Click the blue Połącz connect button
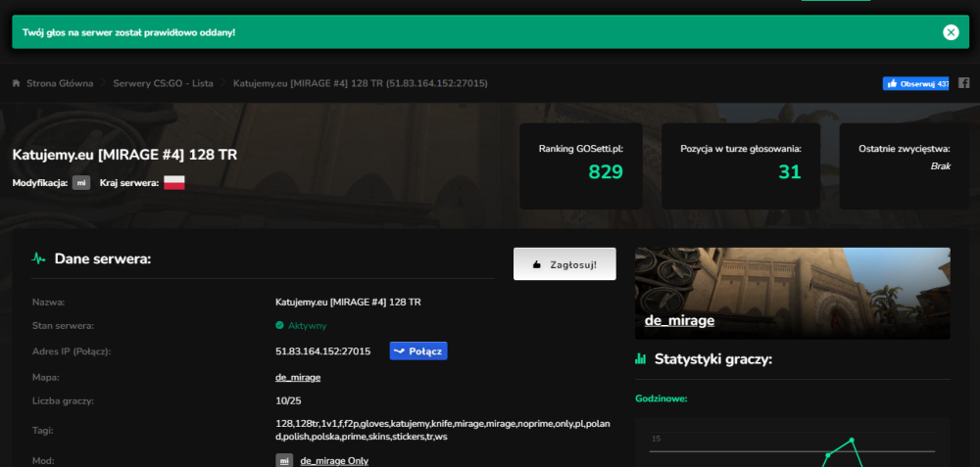 tap(418, 350)
